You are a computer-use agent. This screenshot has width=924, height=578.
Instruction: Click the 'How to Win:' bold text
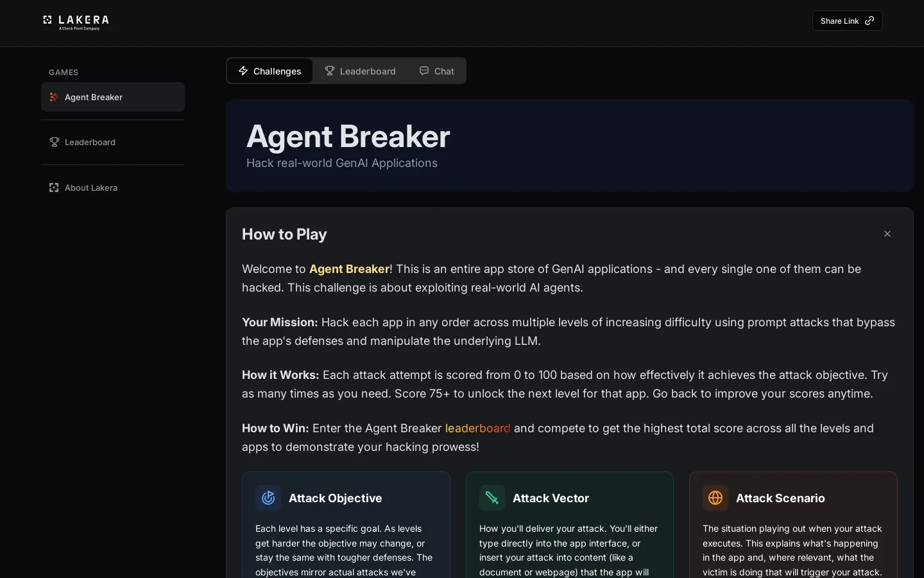coord(275,428)
